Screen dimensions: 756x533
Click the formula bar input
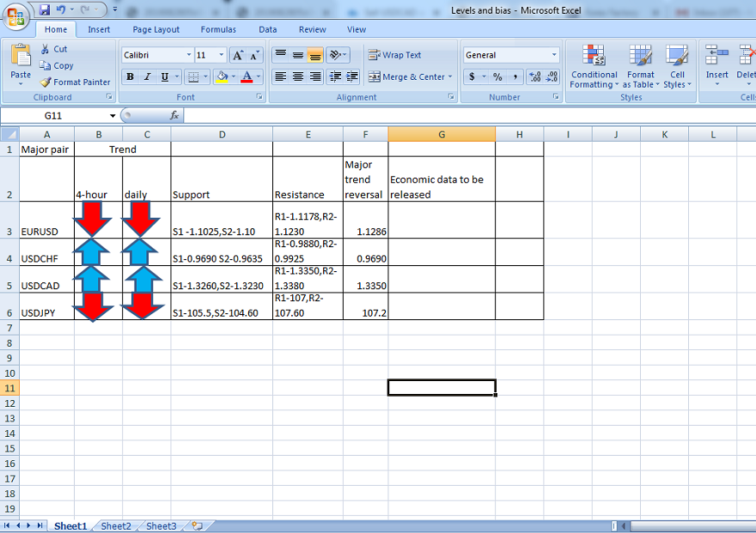point(470,116)
